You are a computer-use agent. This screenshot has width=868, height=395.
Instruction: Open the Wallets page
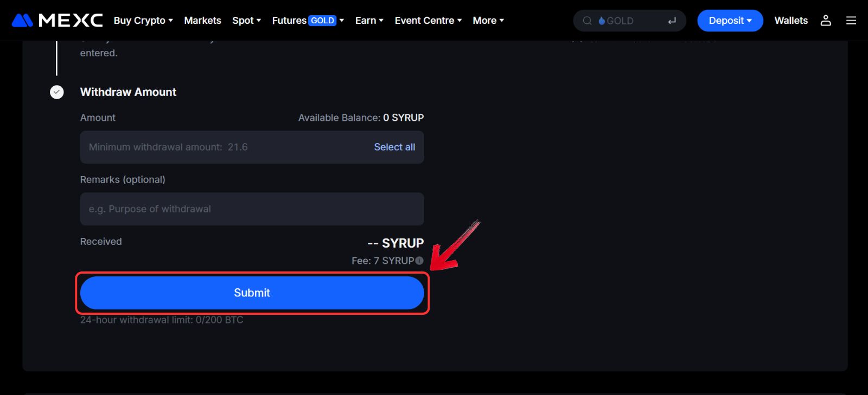coord(790,21)
